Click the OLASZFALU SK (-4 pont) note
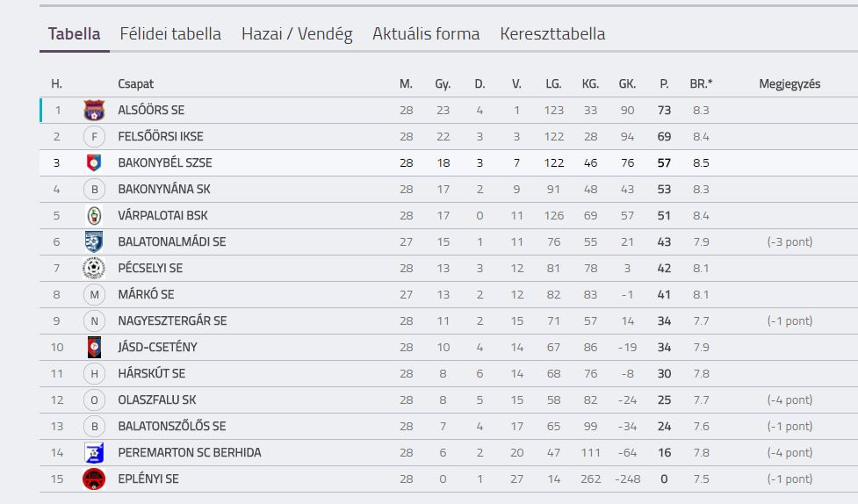Viewport: 858px width, 504px height. click(790, 400)
